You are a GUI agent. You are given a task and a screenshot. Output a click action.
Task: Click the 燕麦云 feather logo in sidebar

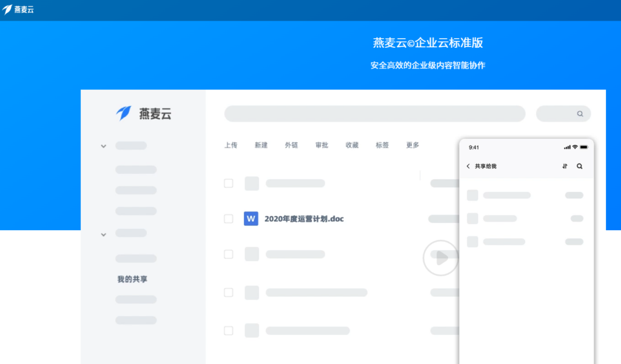123,113
